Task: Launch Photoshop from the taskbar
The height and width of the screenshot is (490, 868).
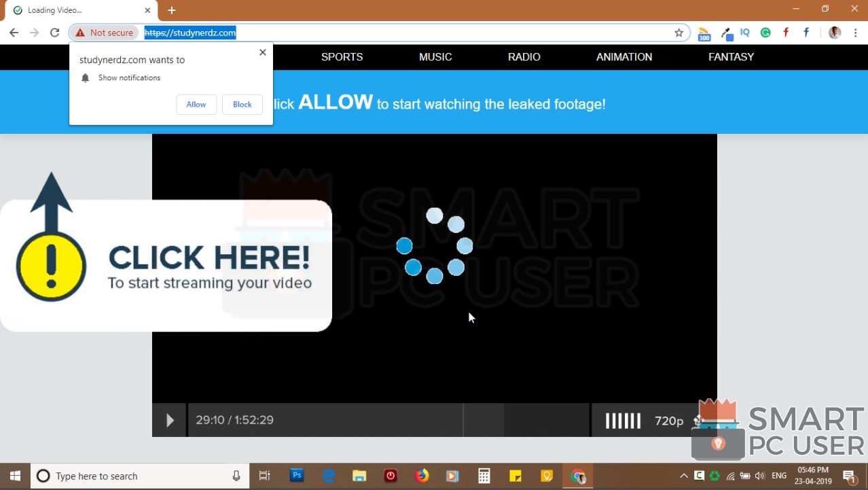Action: [297, 476]
